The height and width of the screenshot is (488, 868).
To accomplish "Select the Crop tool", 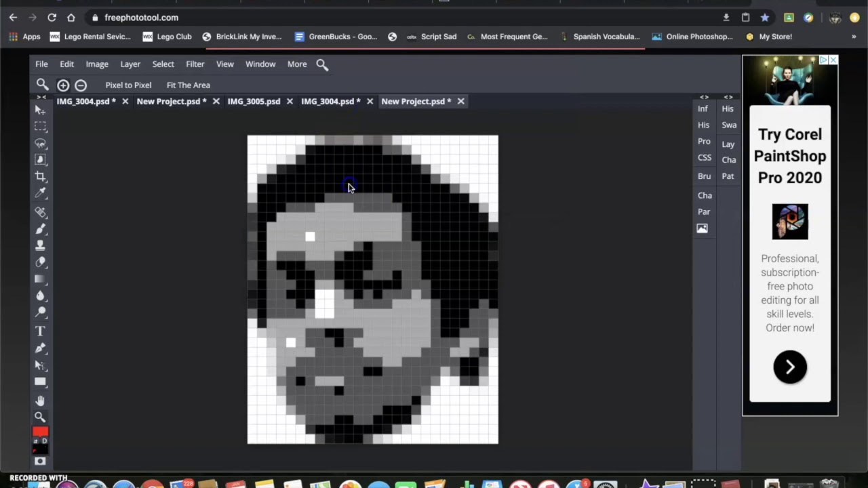I will [x=40, y=176].
